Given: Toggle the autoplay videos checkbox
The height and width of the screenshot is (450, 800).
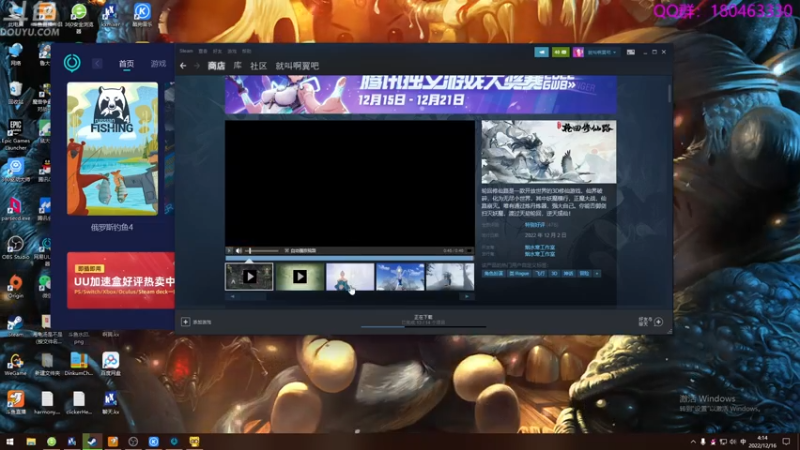Looking at the screenshot, I should (287, 251).
